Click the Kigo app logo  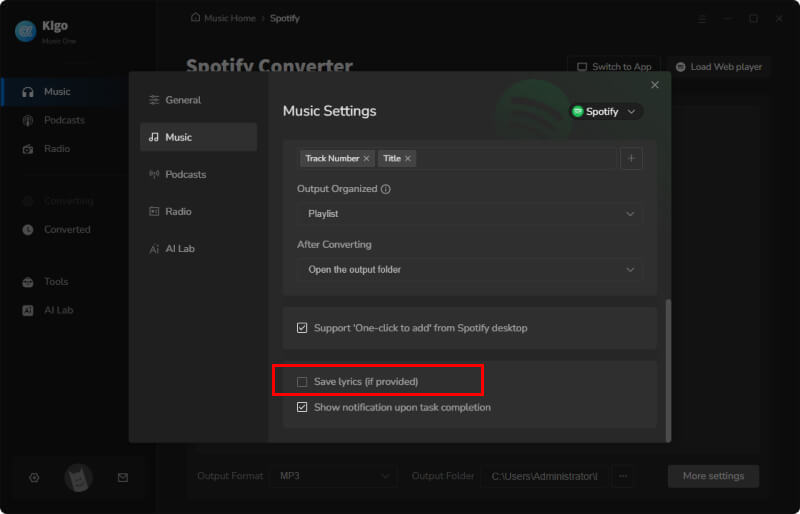coord(26,31)
